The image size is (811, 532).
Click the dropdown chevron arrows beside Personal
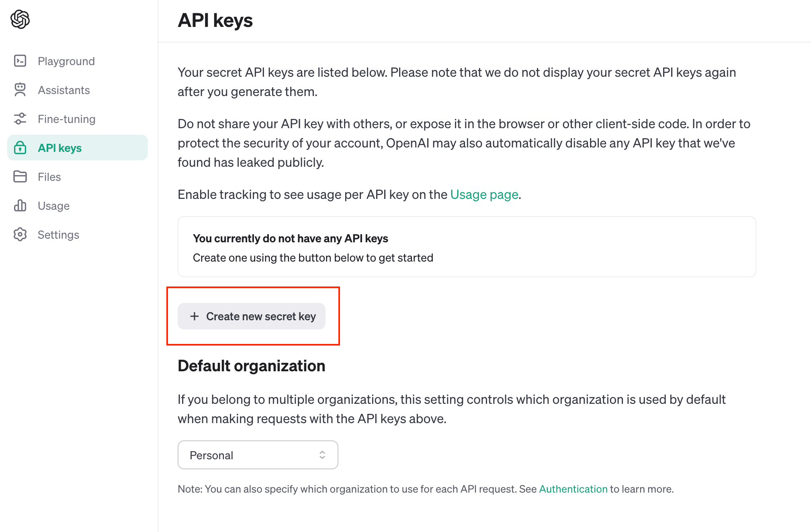(322, 455)
